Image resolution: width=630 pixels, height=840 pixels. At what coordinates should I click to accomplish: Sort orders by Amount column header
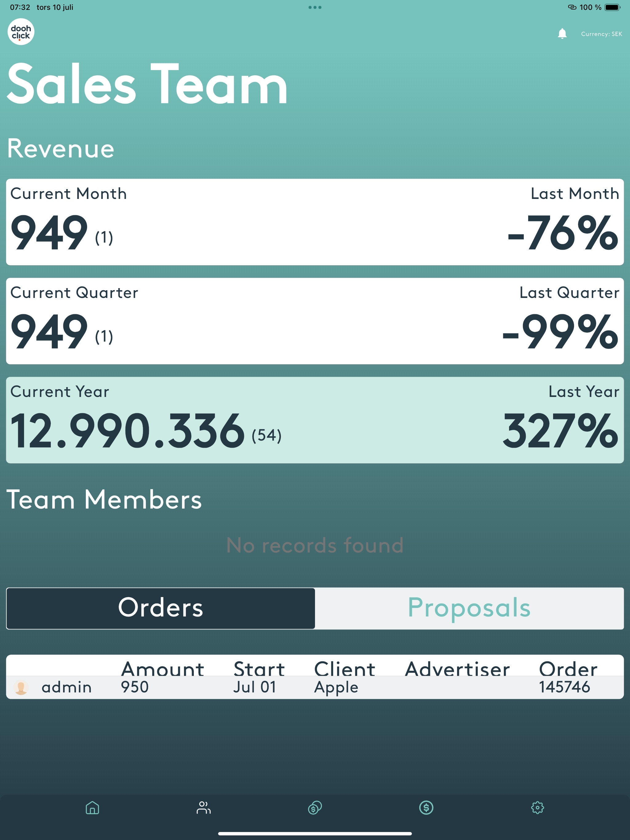click(163, 669)
